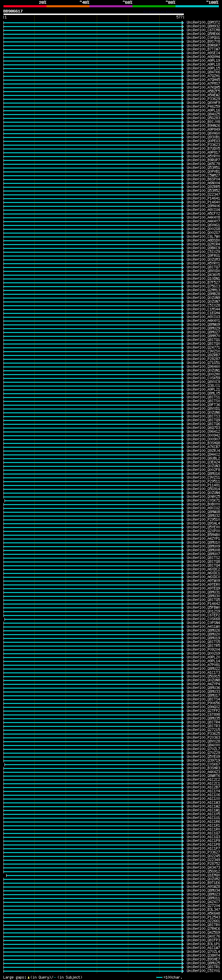Open hit label UniRef100_P33623
This screenshot has height=980, width=222.
tap(203, 145)
